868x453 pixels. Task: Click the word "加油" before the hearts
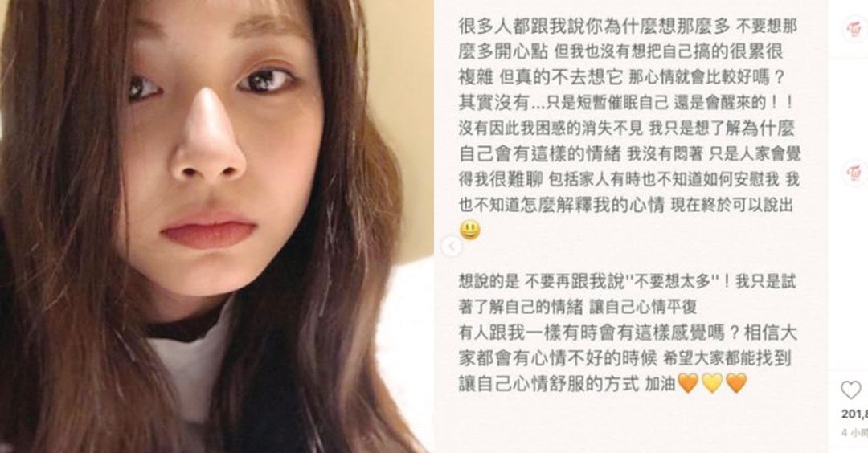tap(660, 383)
